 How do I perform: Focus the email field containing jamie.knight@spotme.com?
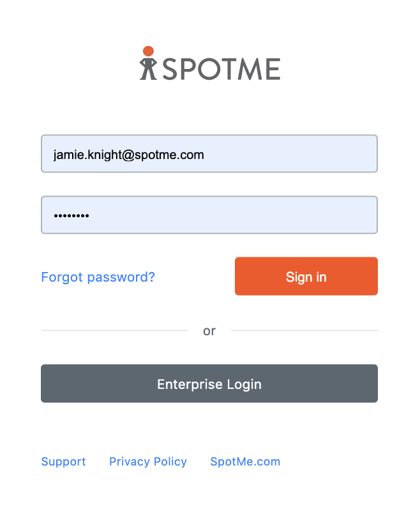pos(209,154)
